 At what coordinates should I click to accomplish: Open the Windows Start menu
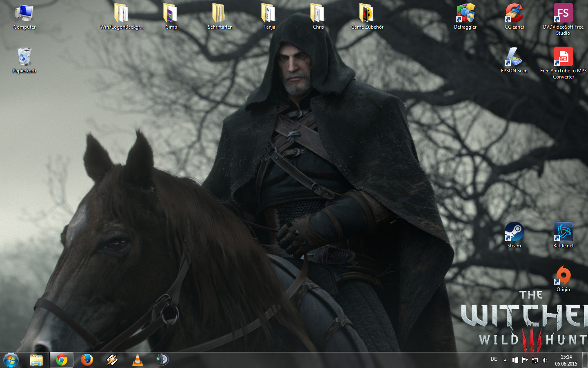click(11, 360)
